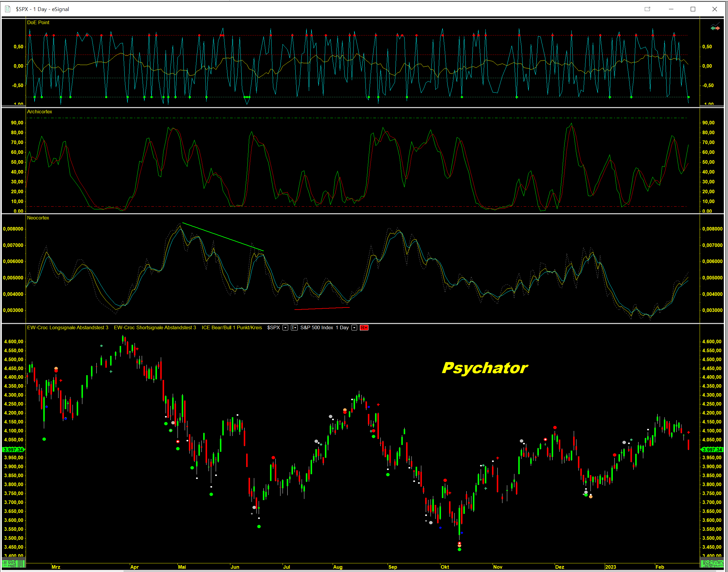
Task: Open the red R dropdown button
Action: (364, 327)
